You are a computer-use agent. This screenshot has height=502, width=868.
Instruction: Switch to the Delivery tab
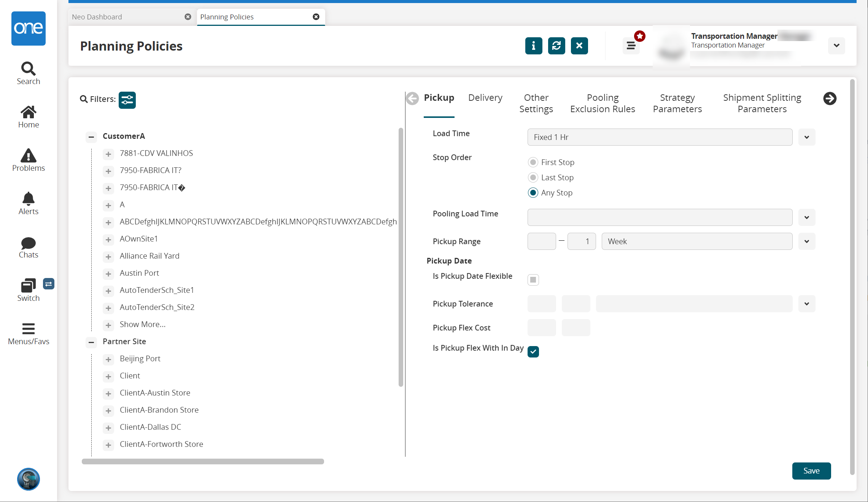pos(485,98)
